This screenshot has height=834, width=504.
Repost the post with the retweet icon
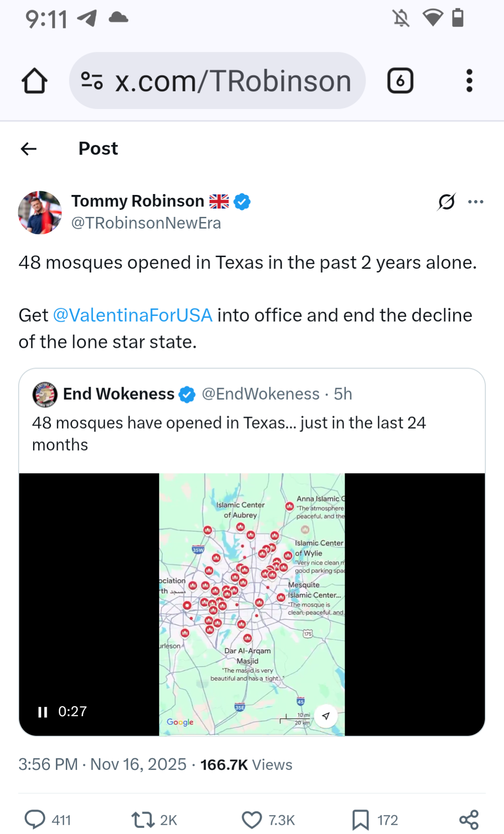(142, 820)
